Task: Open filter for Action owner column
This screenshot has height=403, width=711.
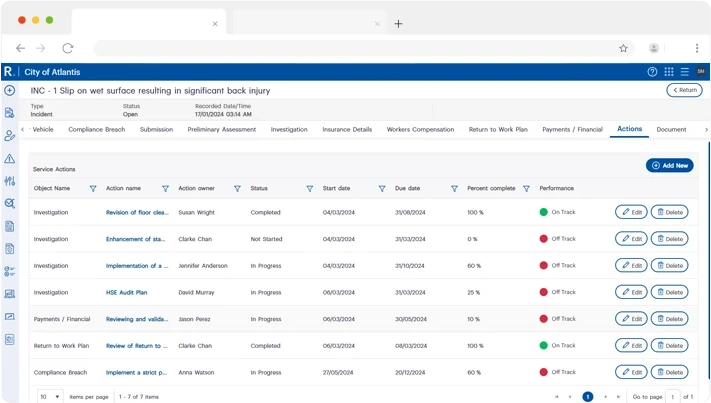Action: (x=237, y=188)
